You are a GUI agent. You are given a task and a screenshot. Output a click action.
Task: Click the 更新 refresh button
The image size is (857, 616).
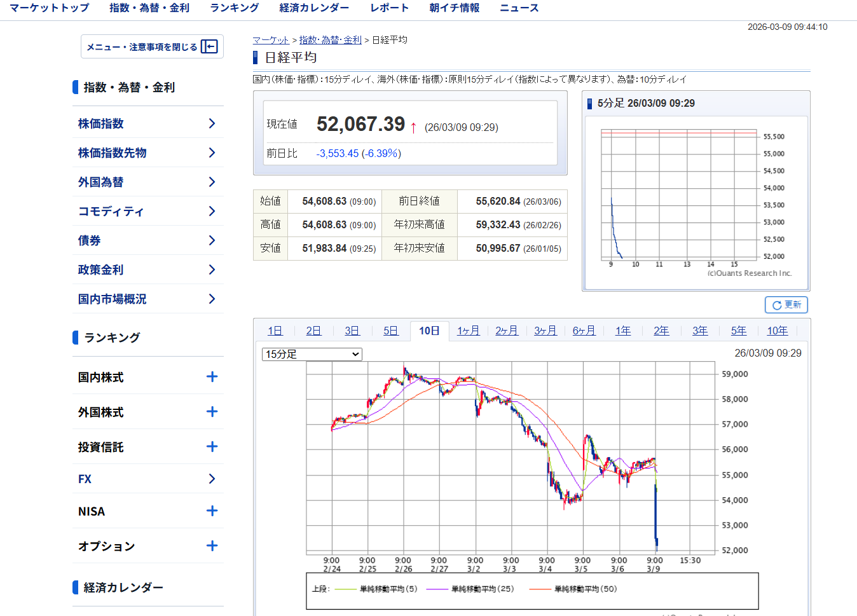[786, 305]
